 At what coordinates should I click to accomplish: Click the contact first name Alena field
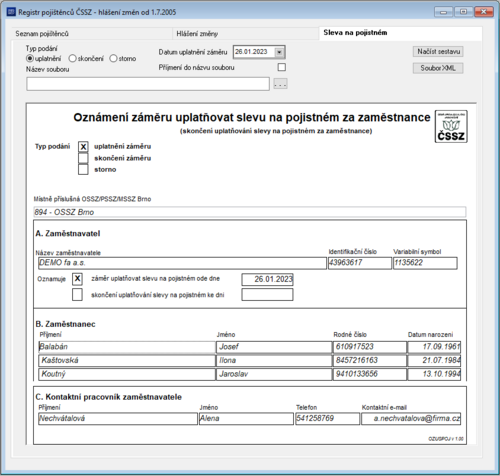coord(246,419)
